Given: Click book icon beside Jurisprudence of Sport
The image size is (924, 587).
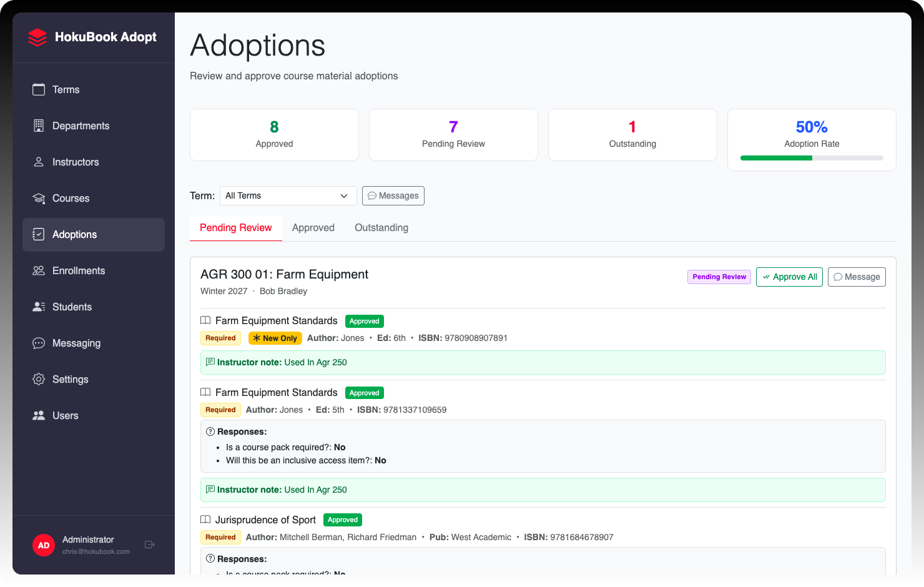Looking at the screenshot, I should (205, 520).
